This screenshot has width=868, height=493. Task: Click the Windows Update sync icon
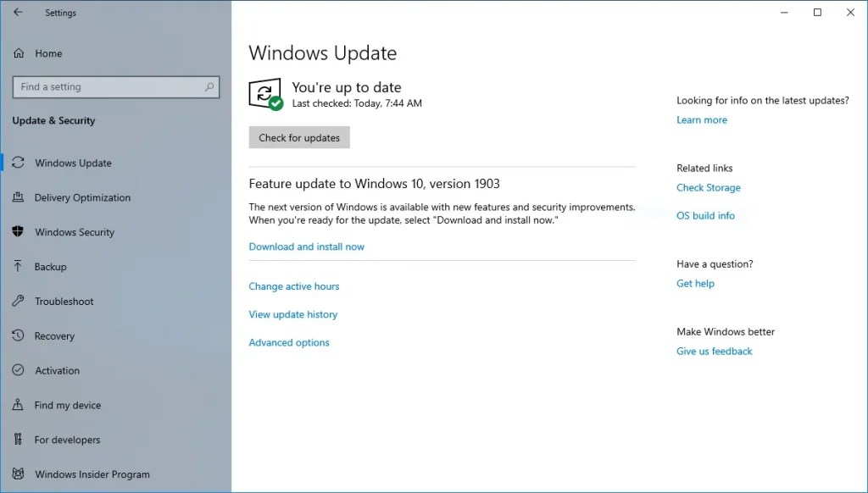point(18,163)
